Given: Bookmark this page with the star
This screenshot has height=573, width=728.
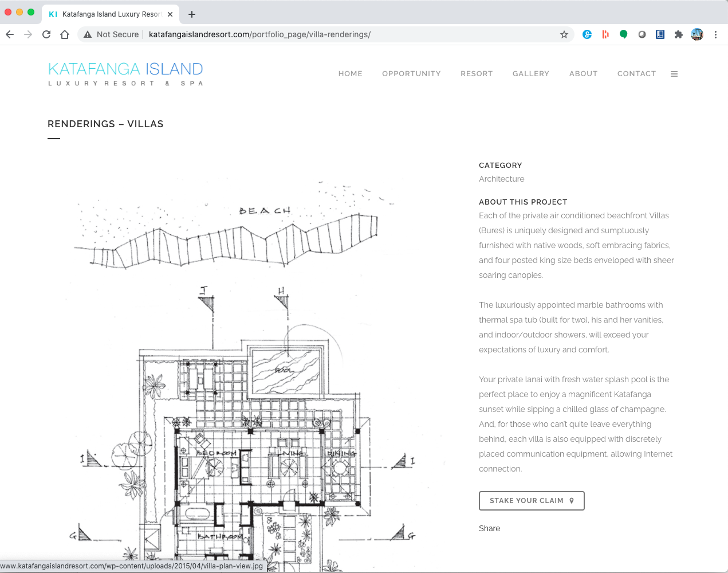Looking at the screenshot, I should tap(564, 34).
